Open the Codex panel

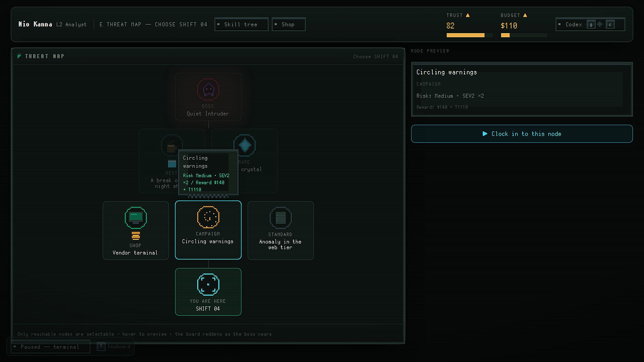click(590, 24)
